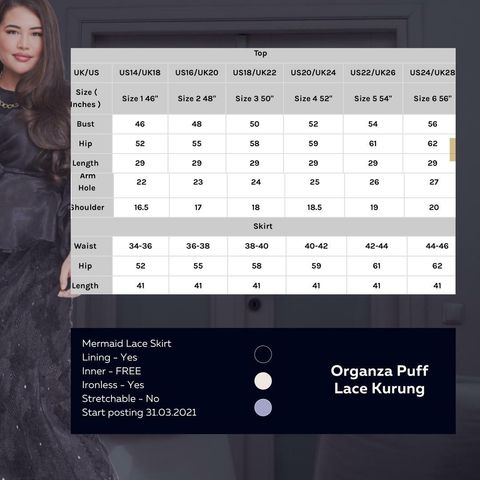Click the black color swatch circle
480x480 pixels.
pos(263,354)
